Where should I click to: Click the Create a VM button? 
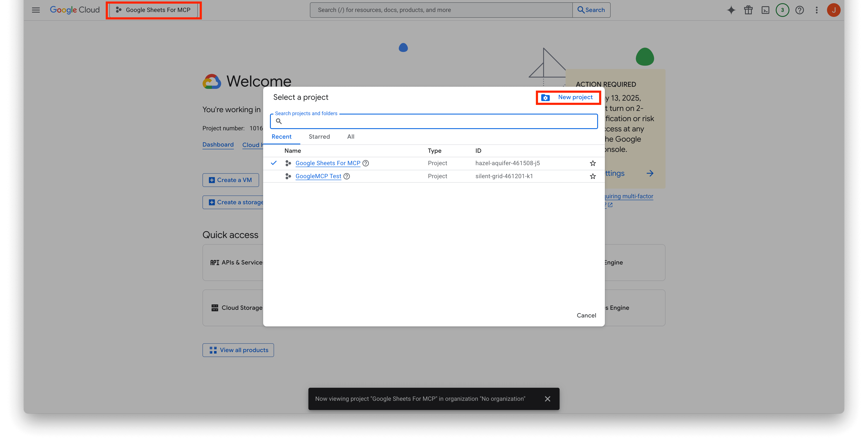(230, 180)
